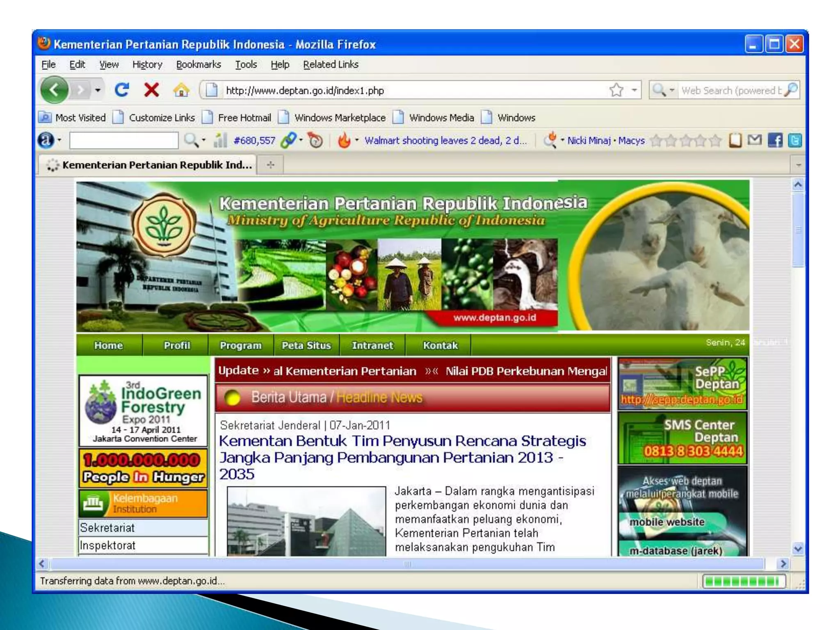This screenshot has height=630, width=840.
Task: Open the search engine selector dropdown
Action: pyautogui.click(x=672, y=90)
